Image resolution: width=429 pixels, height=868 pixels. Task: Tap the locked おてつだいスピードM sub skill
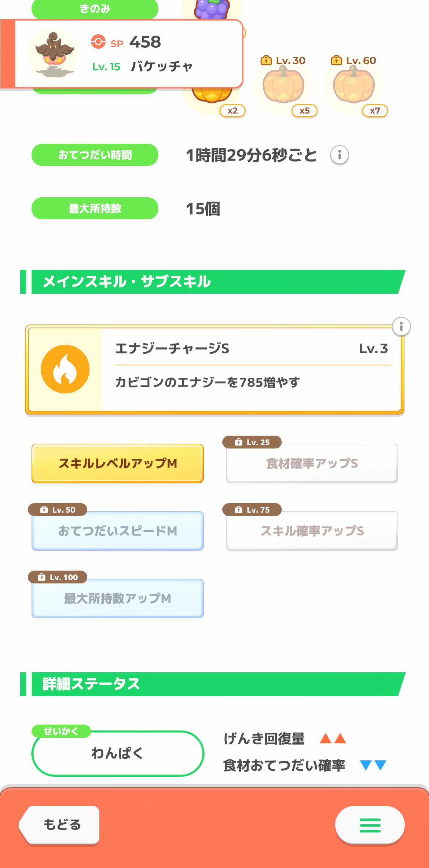click(x=118, y=531)
